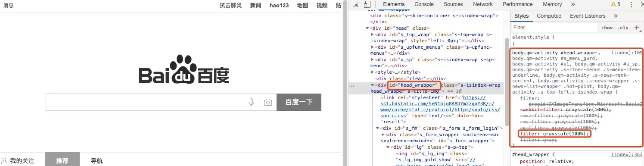Open the 新闻 link
The height and width of the screenshot is (166, 644).
[x=255, y=6]
